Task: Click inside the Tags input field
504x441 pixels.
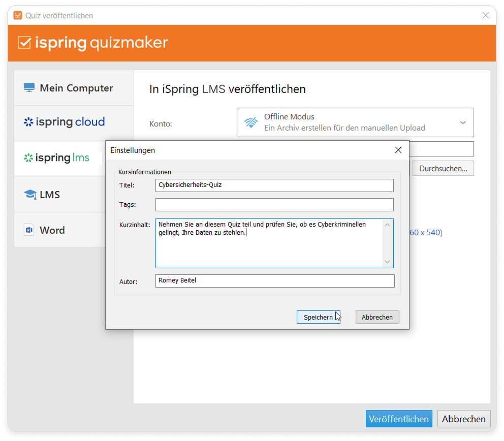Action: [274, 204]
